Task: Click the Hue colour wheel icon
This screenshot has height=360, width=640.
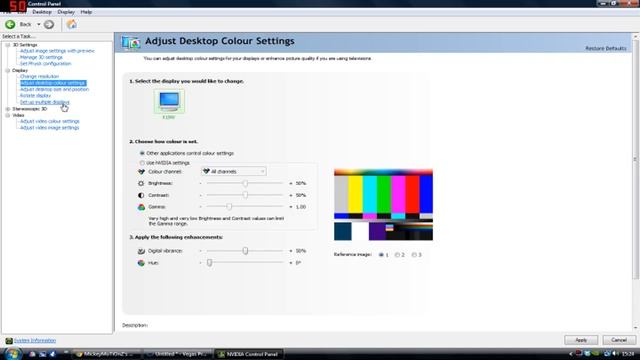Action: pyautogui.click(x=141, y=263)
